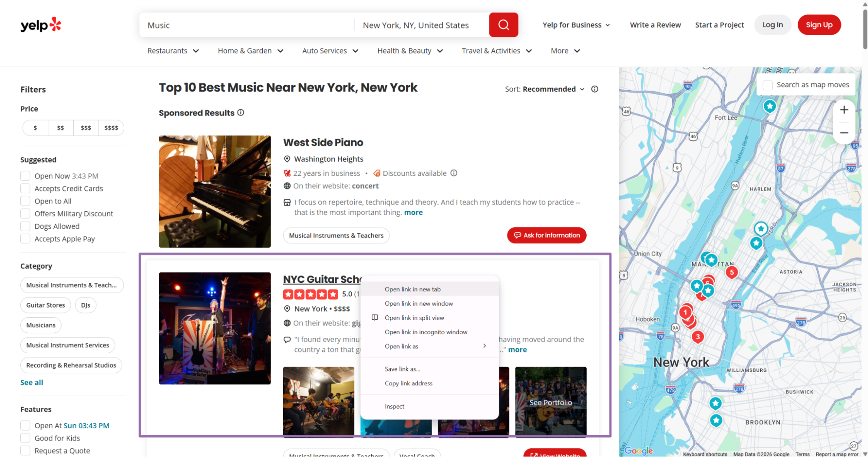Expand 'Open link as' submenu arrow
This screenshot has height=457, width=868.
click(x=485, y=346)
